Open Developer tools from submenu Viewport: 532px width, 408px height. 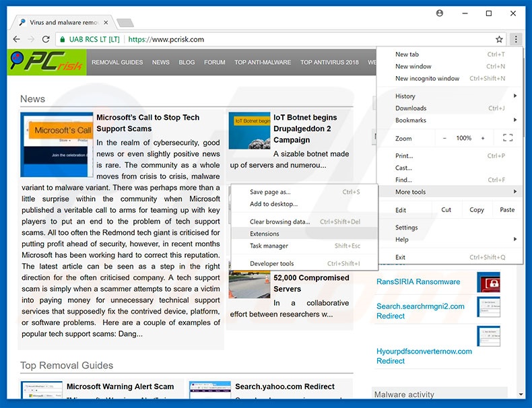304,263
